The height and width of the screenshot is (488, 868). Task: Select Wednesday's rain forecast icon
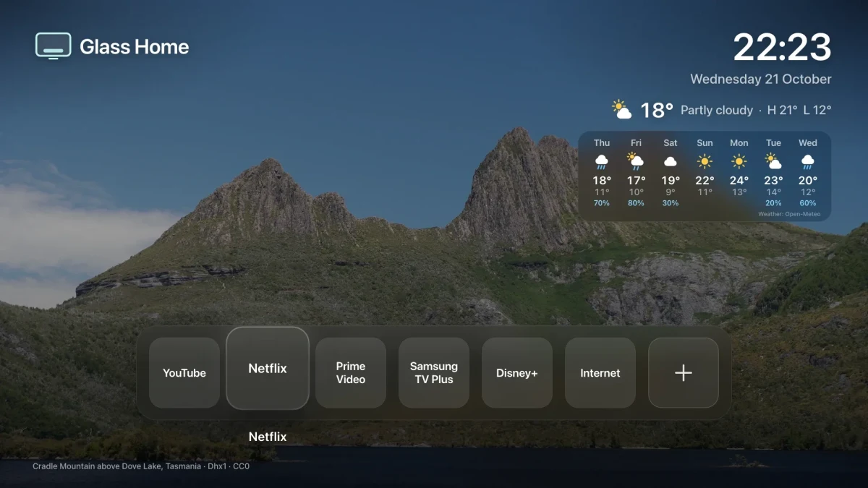(808, 162)
